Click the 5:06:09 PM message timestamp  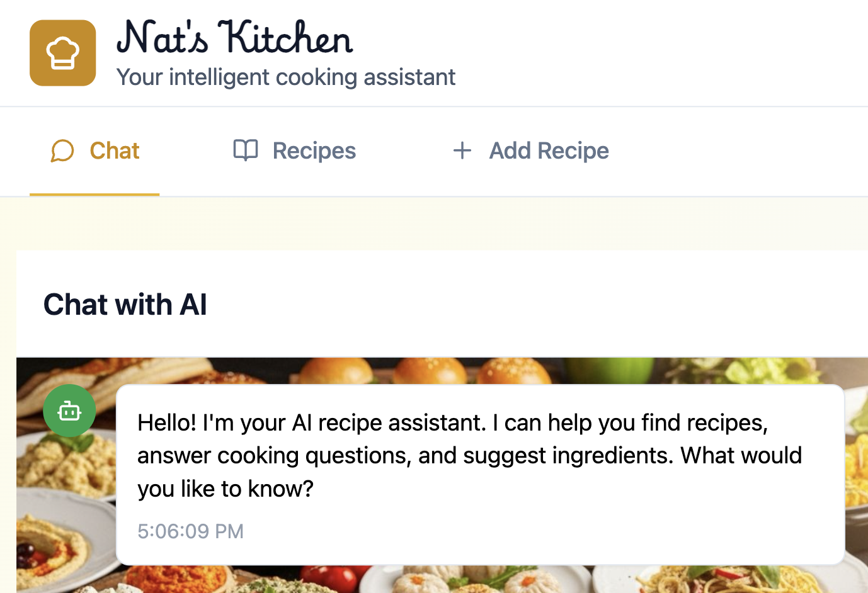190,531
